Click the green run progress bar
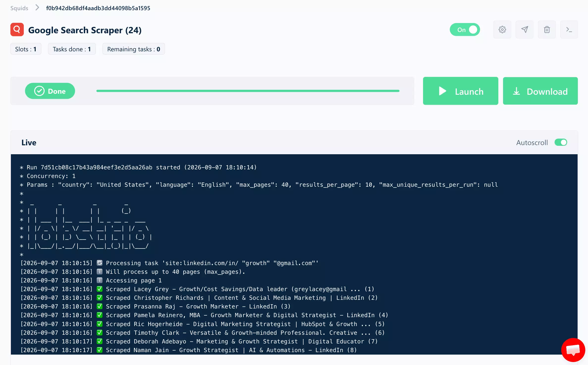This screenshot has width=588, height=365. click(x=248, y=91)
